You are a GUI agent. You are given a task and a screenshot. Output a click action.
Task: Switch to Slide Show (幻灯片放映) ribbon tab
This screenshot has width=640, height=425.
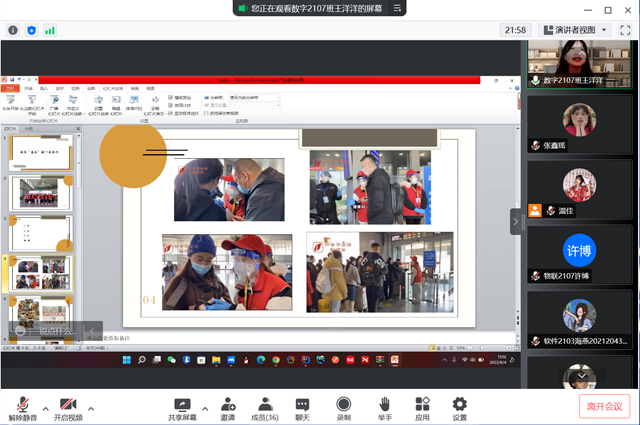[x=112, y=88]
